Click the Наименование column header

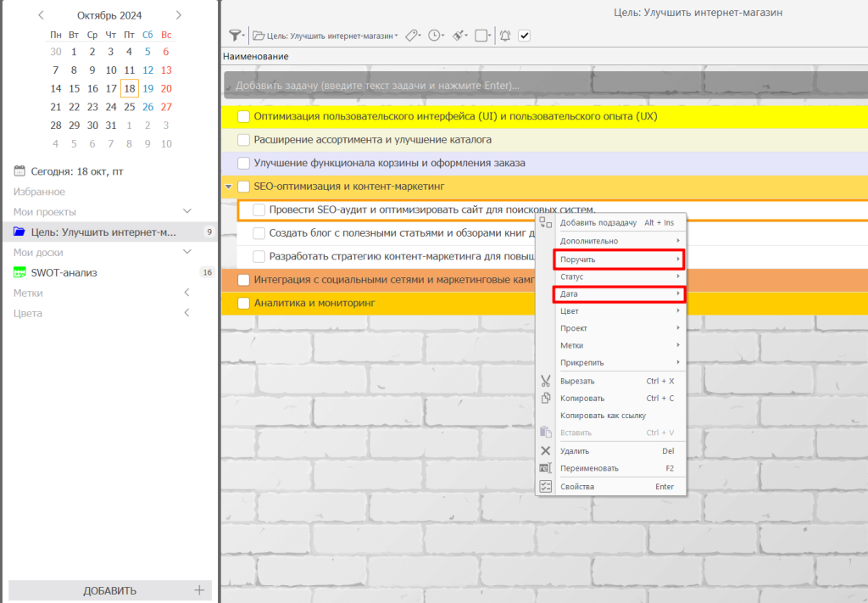click(256, 56)
